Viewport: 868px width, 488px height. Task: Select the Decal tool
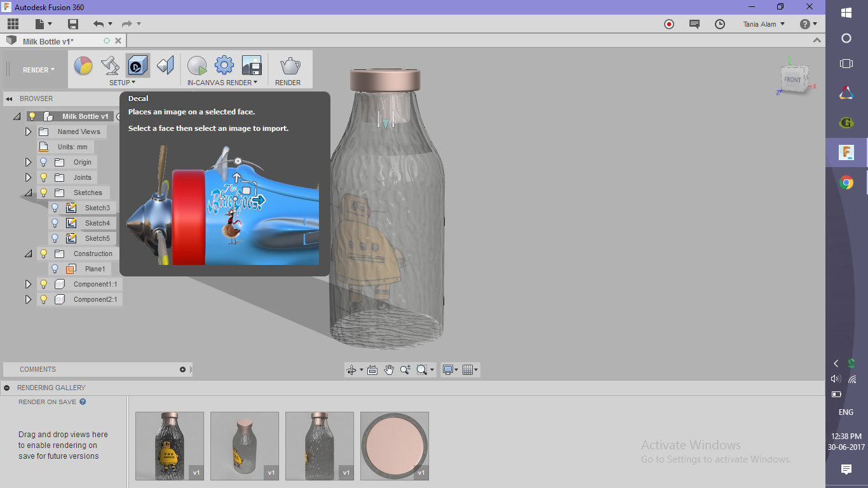point(138,65)
